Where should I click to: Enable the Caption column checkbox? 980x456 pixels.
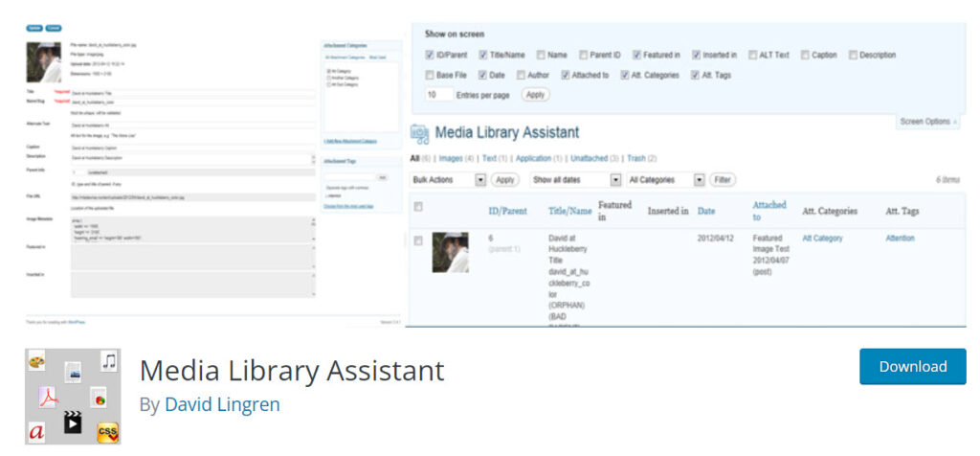pyautogui.click(x=805, y=55)
